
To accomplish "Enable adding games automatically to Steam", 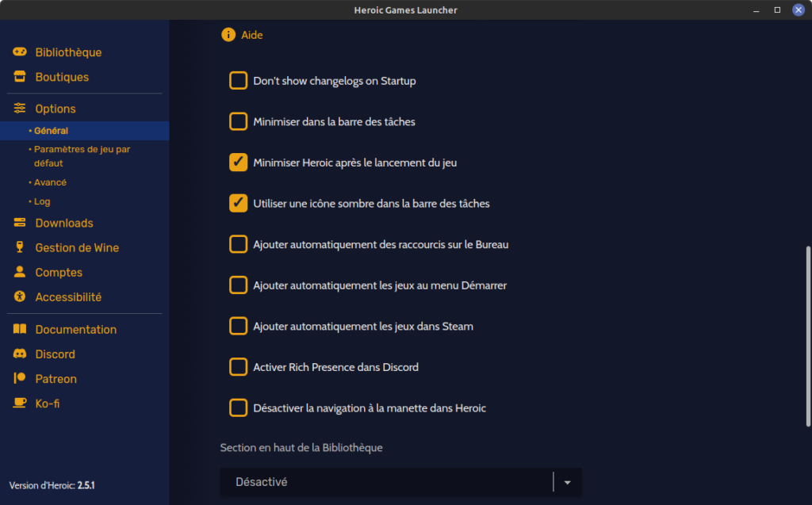I will coord(238,326).
